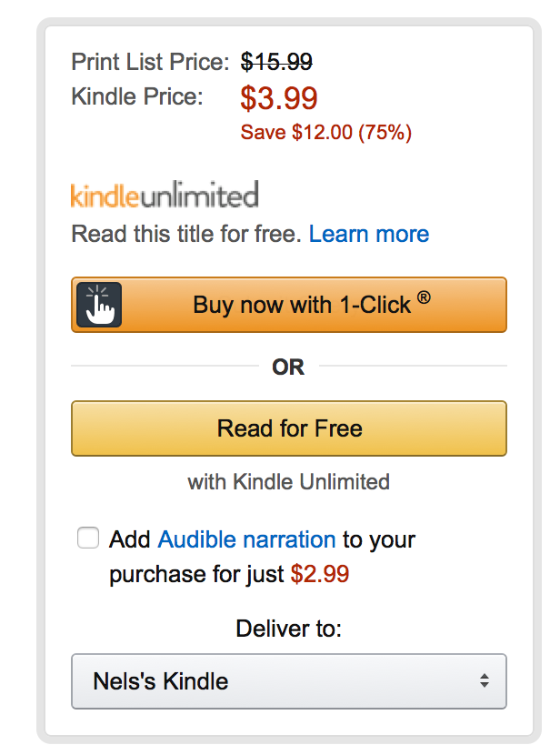Open the Deliver to device dropdown
Viewport: 560px width, 755px height.
(289, 681)
